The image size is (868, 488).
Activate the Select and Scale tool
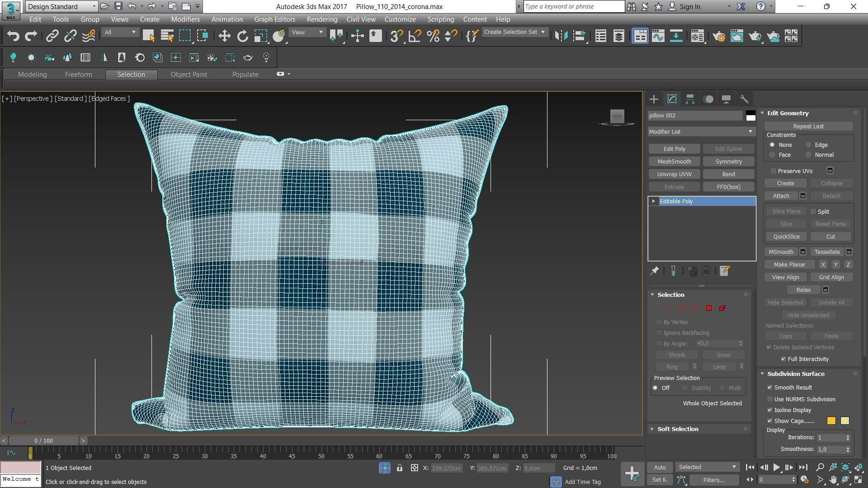(x=260, y=36)
